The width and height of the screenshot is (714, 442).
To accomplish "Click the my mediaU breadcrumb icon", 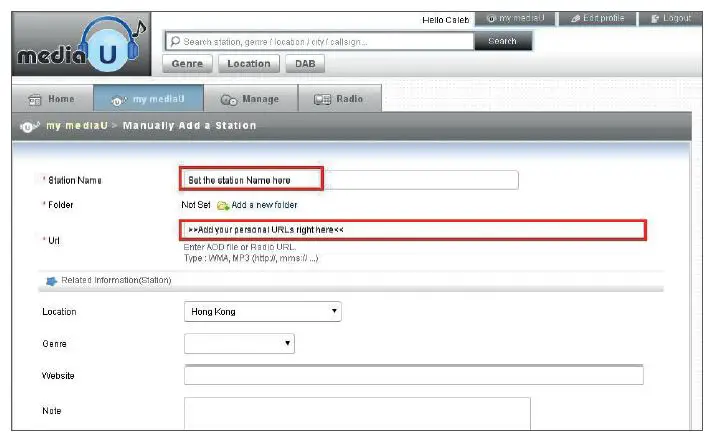I will point(30,126).
